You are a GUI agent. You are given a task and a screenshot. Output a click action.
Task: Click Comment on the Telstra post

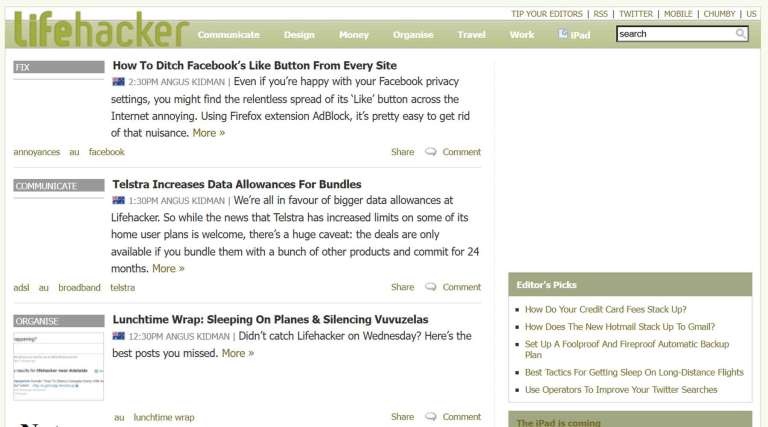pyautogui.click(x=462, y=287)
